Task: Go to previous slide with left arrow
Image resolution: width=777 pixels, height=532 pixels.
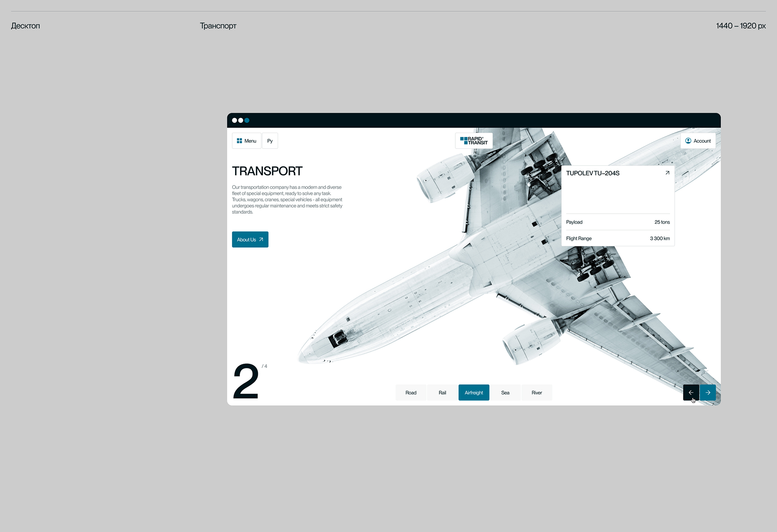Action: (x=691, y=392)
